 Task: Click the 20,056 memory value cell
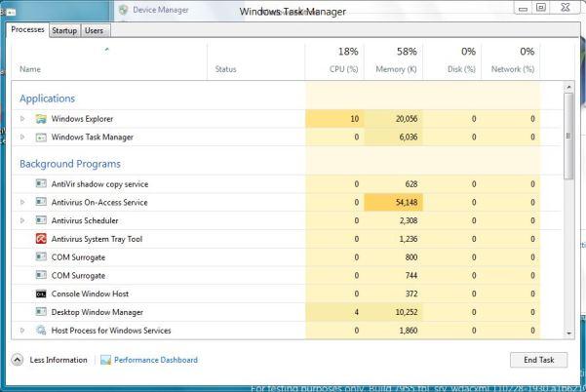coord(394,119)
